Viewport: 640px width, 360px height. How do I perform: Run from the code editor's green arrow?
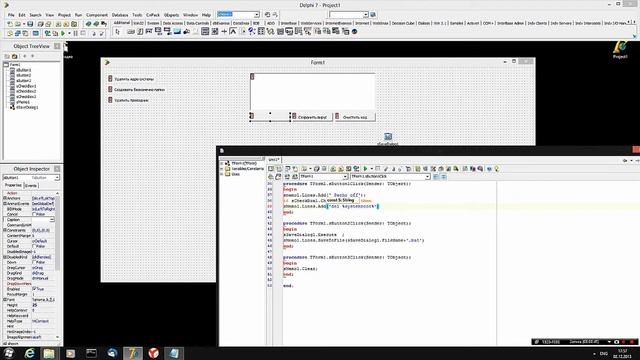[x=366, y=169]
